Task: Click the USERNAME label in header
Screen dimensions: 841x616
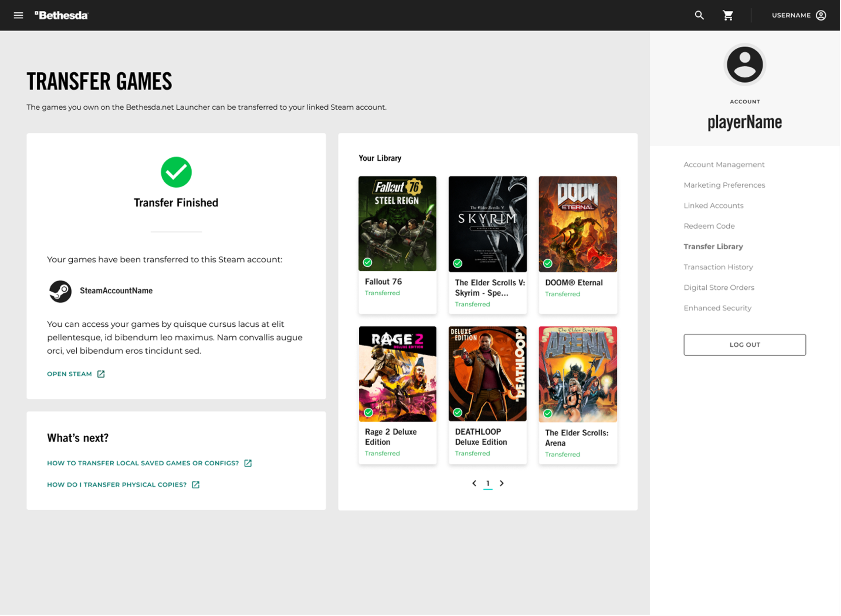Action: pyautogui.click(x=792, y=15)
